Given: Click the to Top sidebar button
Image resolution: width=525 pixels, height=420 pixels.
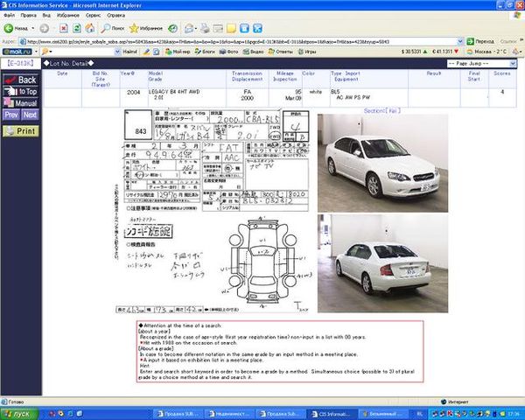Looking at the screenshot, I should point(21,91).
